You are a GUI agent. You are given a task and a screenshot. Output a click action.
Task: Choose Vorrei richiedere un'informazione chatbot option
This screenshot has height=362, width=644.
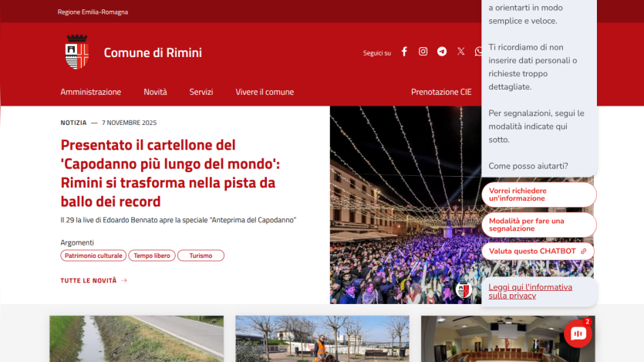point(539,195)
